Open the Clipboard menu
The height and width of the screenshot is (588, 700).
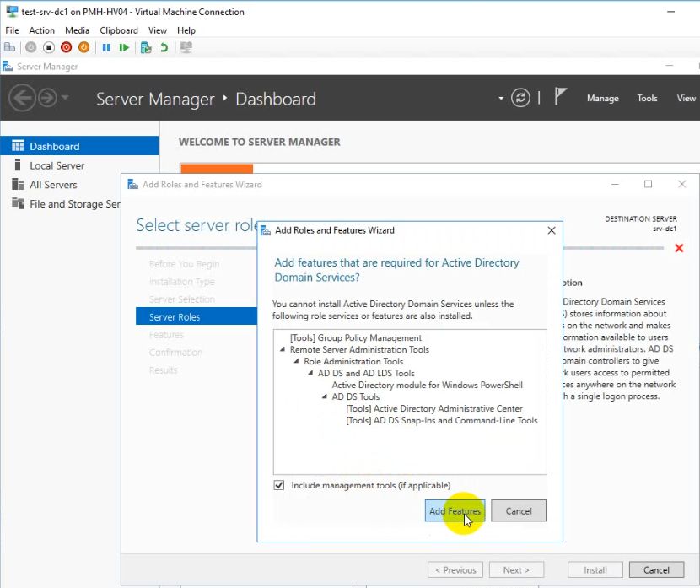click(119, 30)
